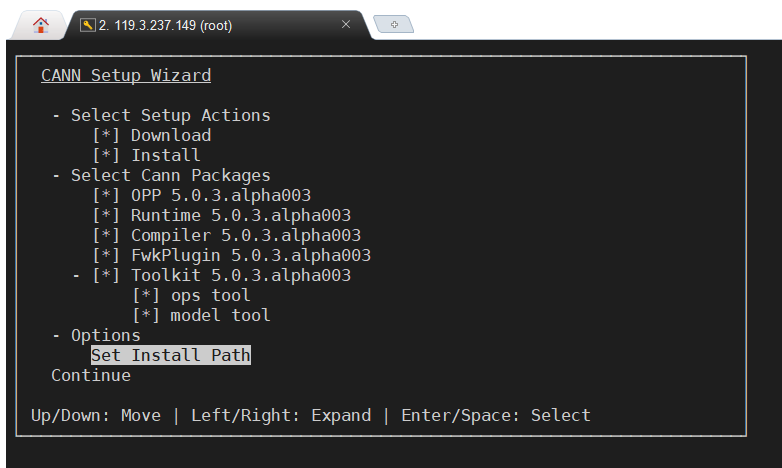Toggle the Install action checkbox
This screenshot has height=468, width=782.
tap(106, 155)
